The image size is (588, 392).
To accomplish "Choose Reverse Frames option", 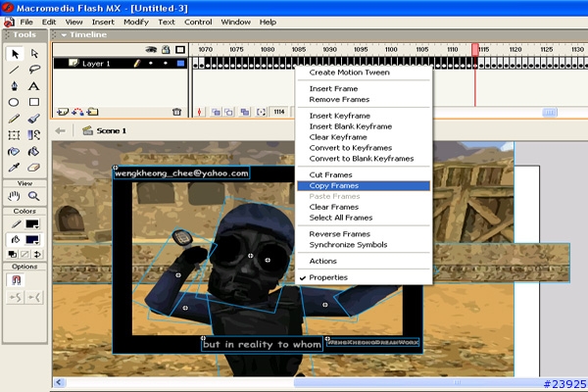I will (x=364, y=234).
